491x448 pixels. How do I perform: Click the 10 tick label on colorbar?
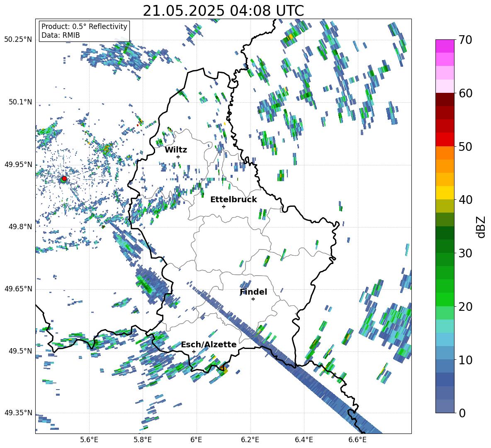pos(465,360)
